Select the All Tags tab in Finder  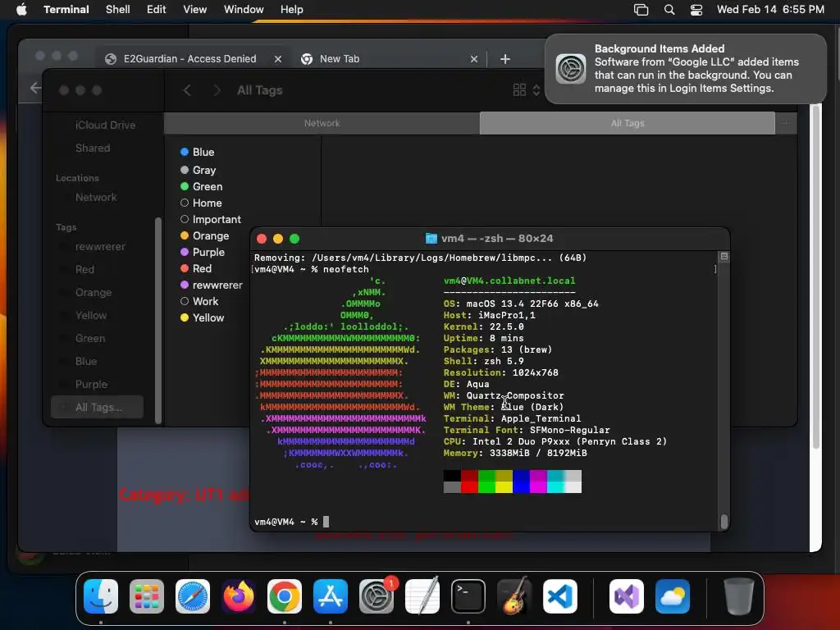click(x=628, y=123)
